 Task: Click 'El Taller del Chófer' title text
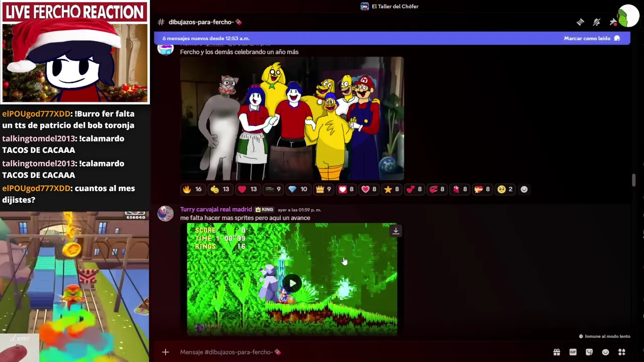tap(395, 7)
